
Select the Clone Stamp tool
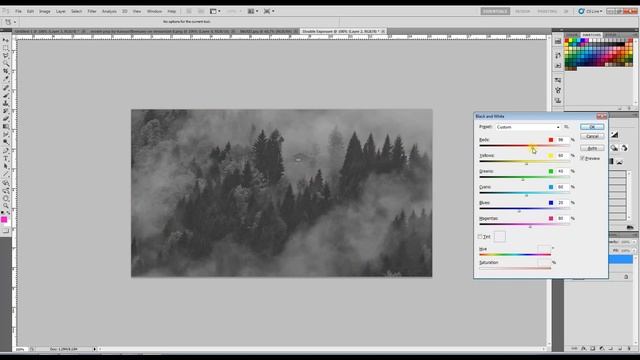click(6, 103)
